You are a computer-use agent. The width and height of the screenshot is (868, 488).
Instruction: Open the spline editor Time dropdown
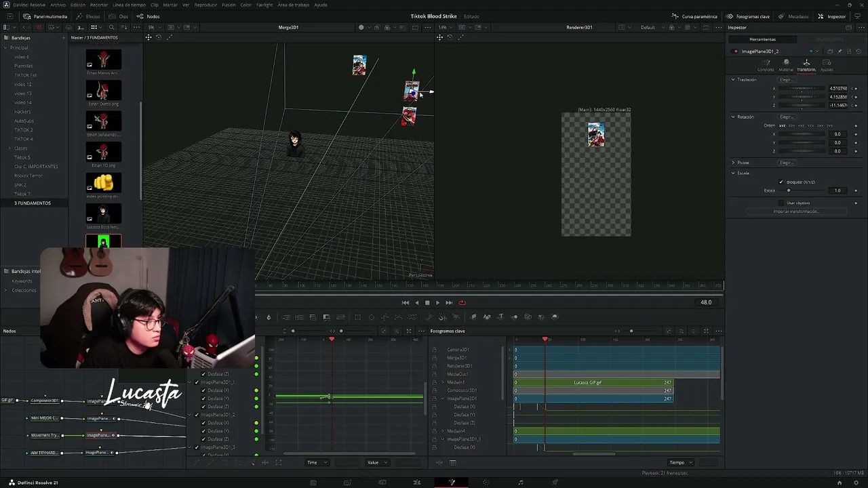point(317,462)
